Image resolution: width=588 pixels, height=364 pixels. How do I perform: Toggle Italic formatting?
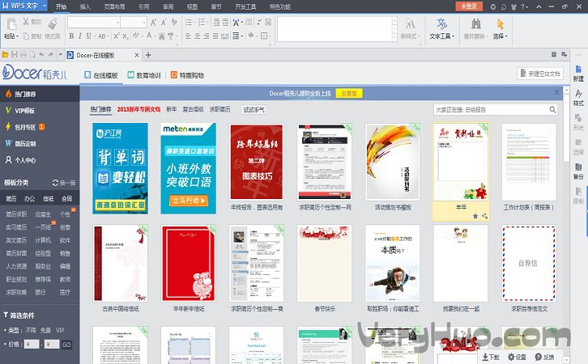[x=80, y=36]
